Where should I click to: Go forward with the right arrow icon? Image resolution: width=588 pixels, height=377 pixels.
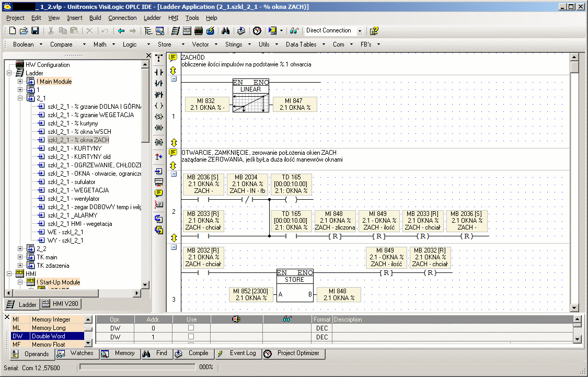tap(132, 31)
